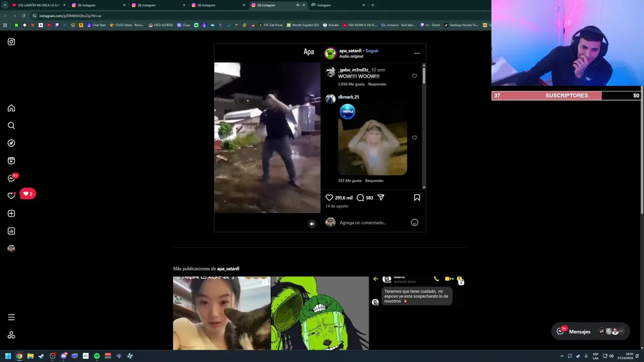Like _gabo_m3nd3z_ comment
The image size is (644, 362).
(415, 76)
